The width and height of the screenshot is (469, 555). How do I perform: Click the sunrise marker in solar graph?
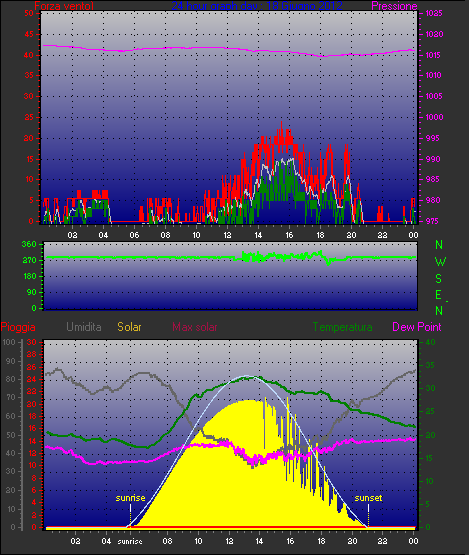(130, 498)
